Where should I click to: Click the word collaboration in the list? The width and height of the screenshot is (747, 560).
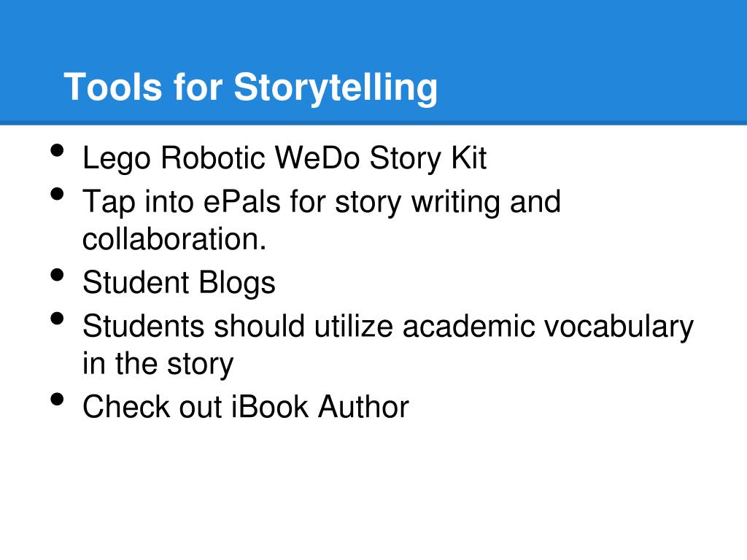171,239
